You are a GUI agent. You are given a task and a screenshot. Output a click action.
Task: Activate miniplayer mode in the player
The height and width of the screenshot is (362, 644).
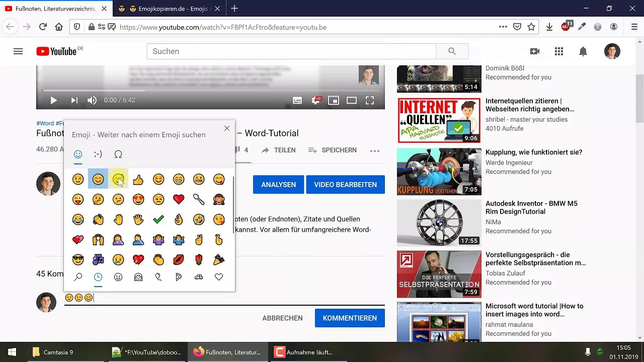click(334, 100)
